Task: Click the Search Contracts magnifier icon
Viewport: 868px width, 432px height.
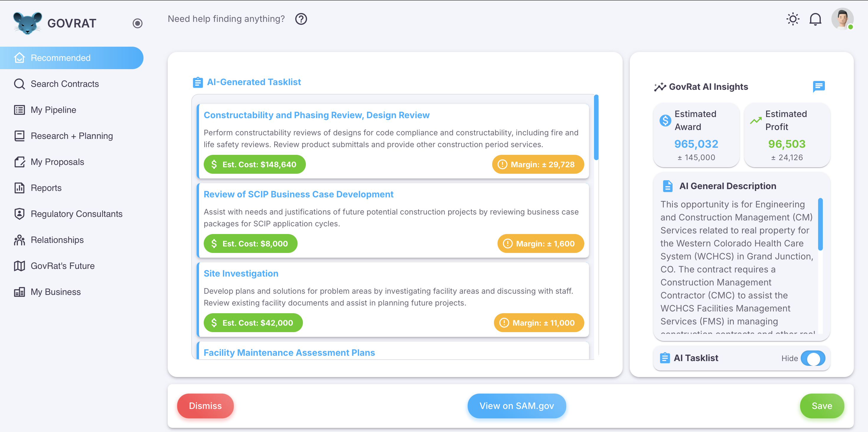Action: pyautogui.click(x=19, y=84)
